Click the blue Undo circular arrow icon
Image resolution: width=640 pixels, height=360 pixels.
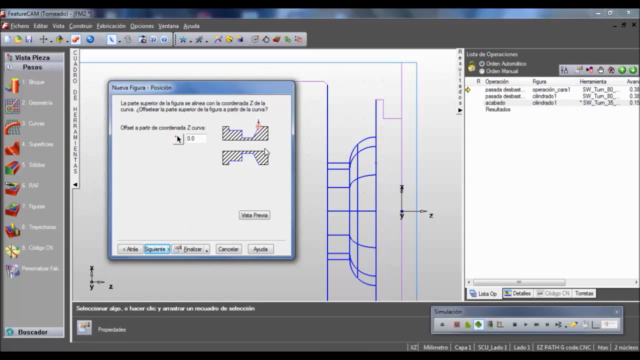(x=90, y=39)
